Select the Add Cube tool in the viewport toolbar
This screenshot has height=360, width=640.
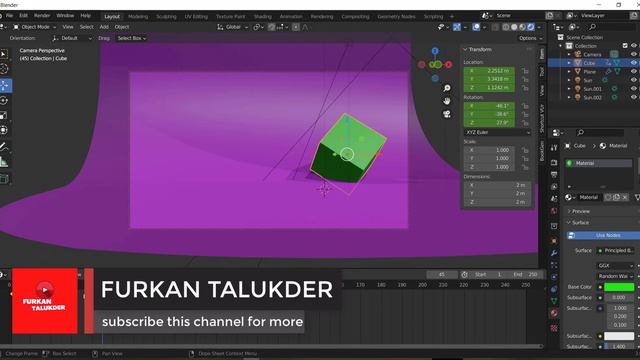4,179
